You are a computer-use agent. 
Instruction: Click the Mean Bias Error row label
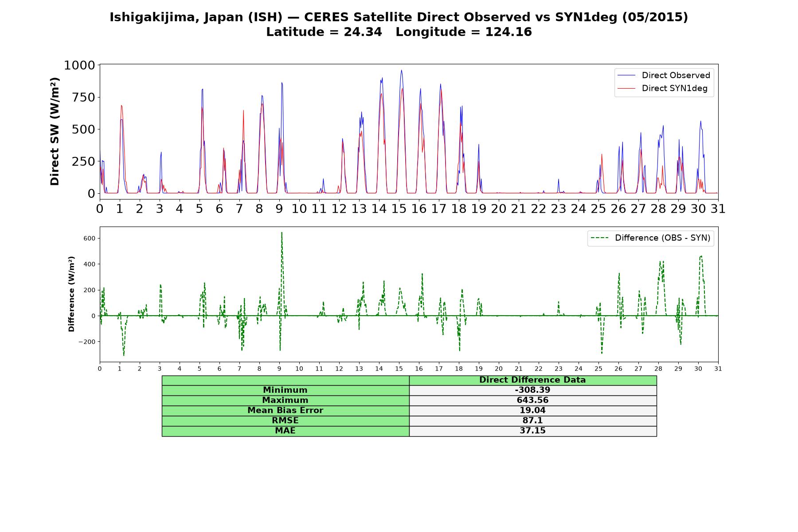[x=286, y=411]
